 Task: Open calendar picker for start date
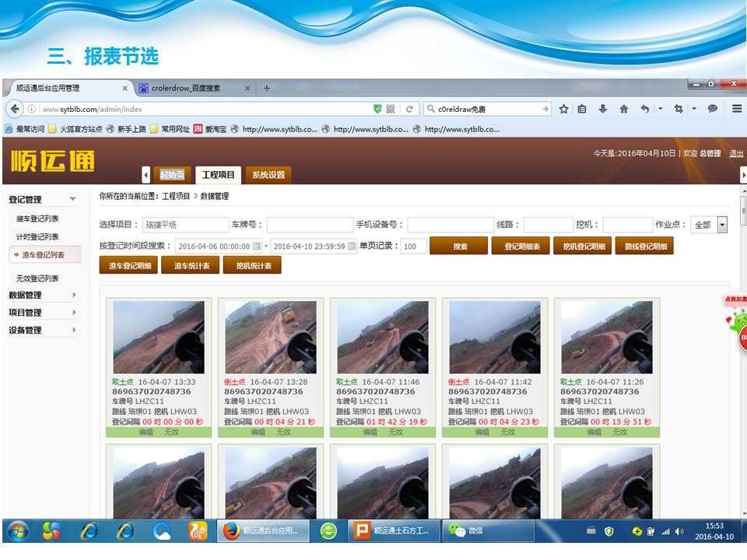(256, 247)
